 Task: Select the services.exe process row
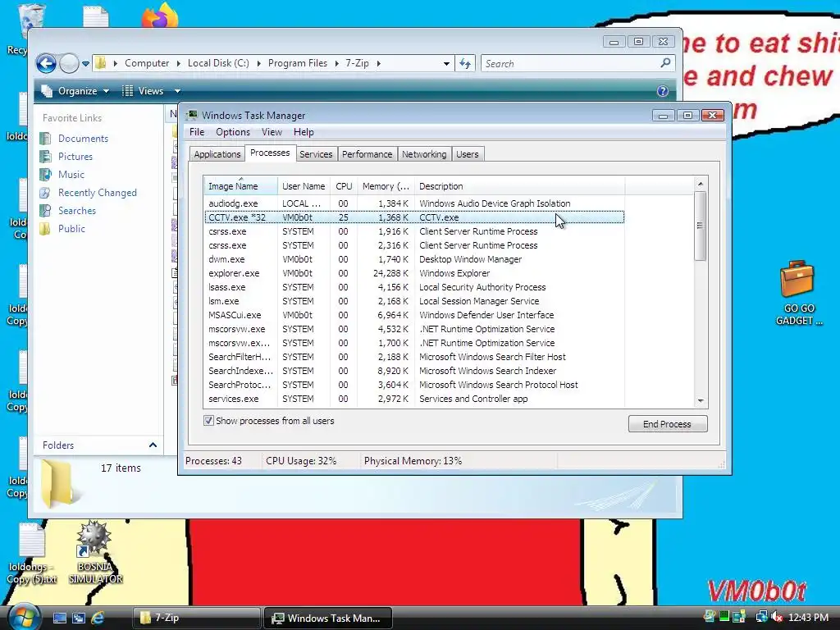(x=413, y=399)
